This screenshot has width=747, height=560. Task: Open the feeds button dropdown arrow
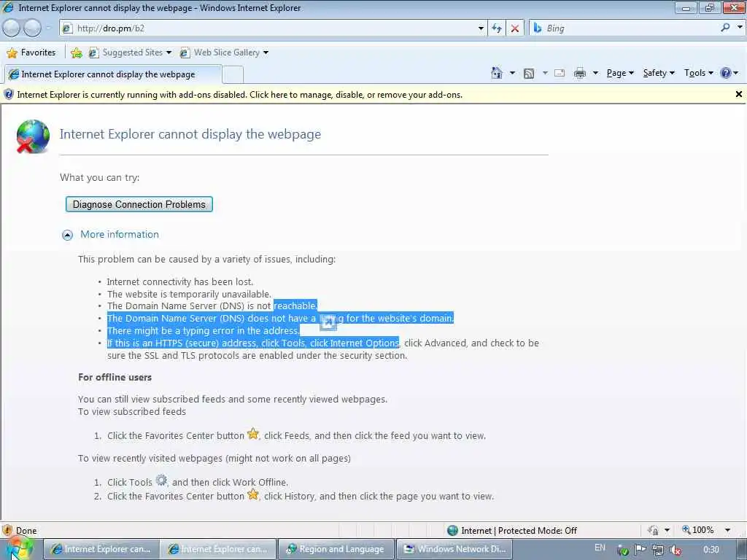click(x=545, y=73)
